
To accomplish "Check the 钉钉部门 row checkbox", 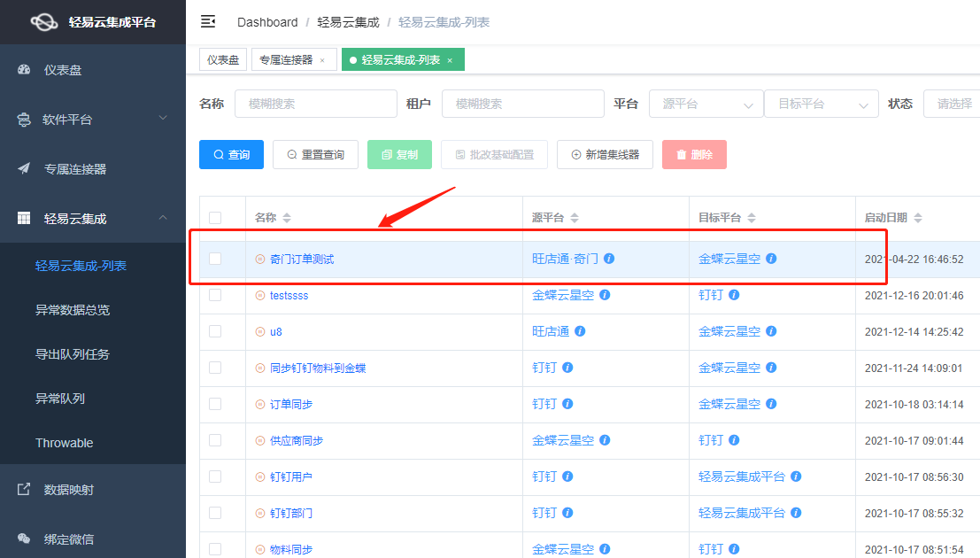I will coord(215,512).
